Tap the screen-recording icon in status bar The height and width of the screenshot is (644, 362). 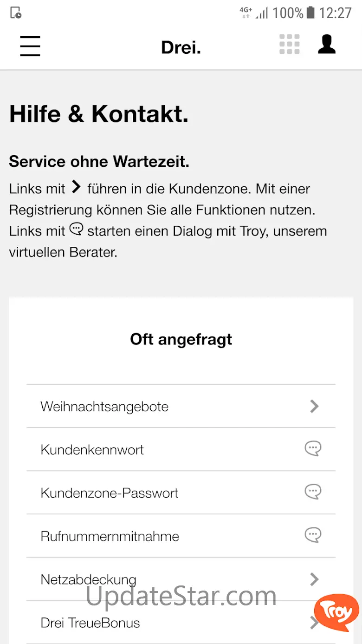point(16,13)
